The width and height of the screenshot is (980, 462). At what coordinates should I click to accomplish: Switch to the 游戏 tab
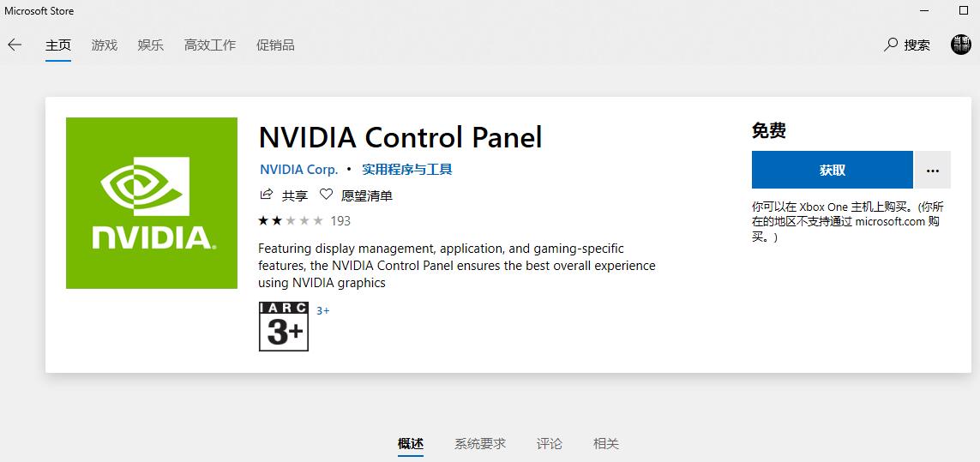pos(105,45)
